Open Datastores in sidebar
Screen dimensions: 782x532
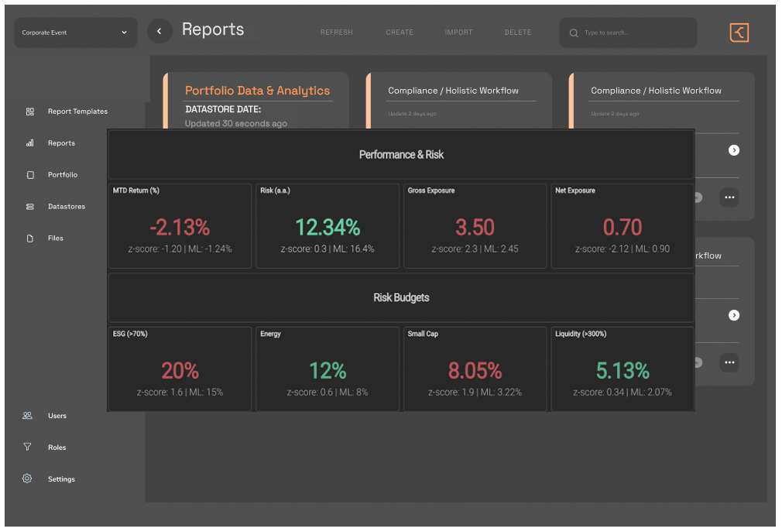tap(67, 207)
